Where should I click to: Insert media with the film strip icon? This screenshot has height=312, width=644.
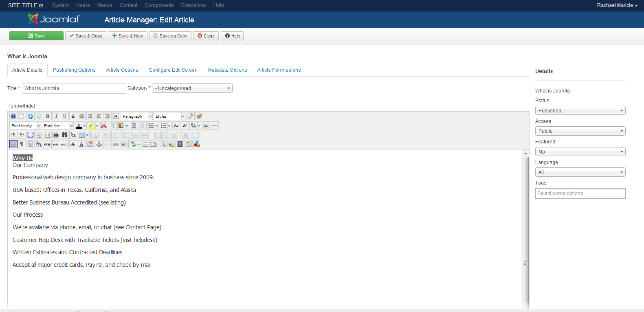180,144
